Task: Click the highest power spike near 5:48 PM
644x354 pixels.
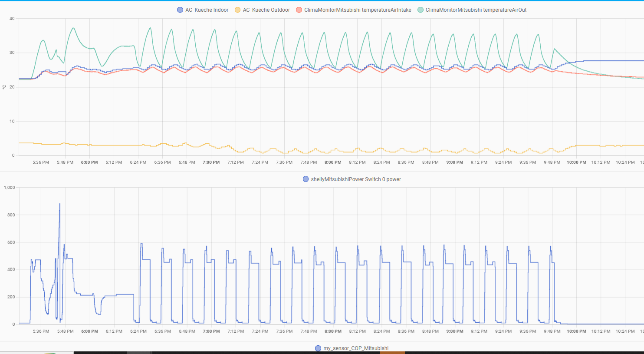Action: pyautogui.click(x=60, y=204)
